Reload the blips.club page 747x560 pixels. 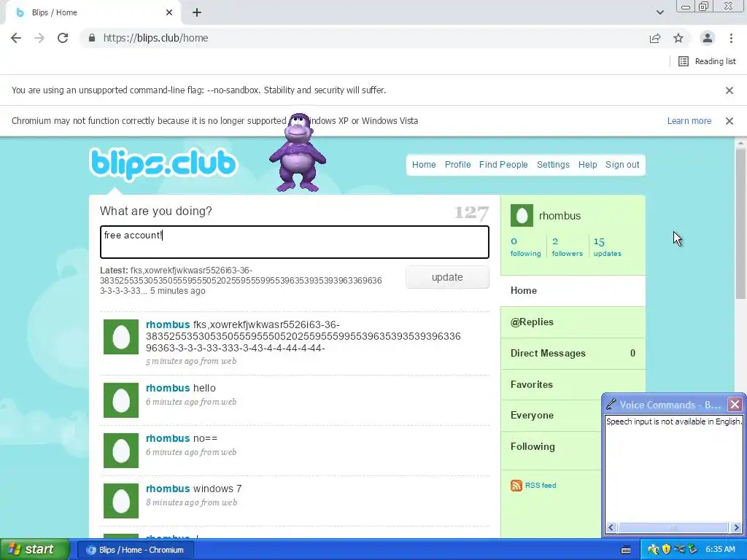[63, 38]
